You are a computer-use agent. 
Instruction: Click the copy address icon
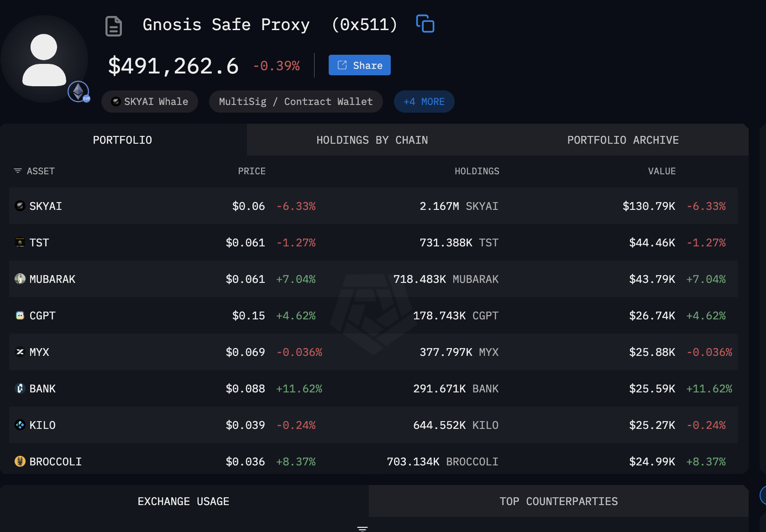425,24
